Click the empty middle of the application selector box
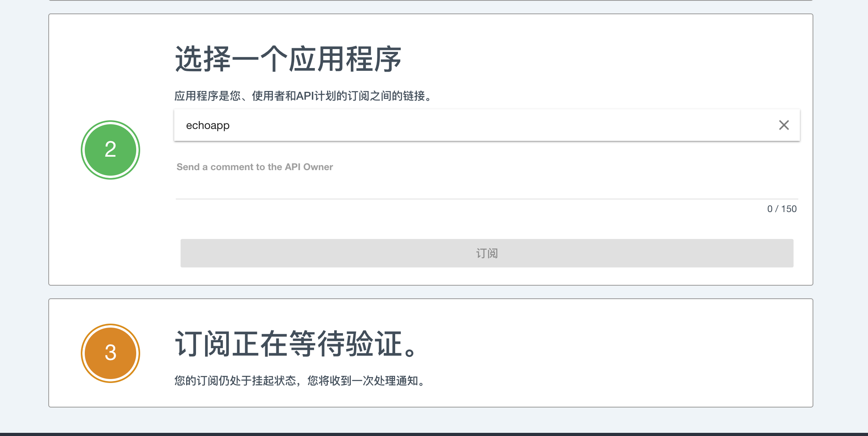868x436 pixels. click(x=475, y=125)
